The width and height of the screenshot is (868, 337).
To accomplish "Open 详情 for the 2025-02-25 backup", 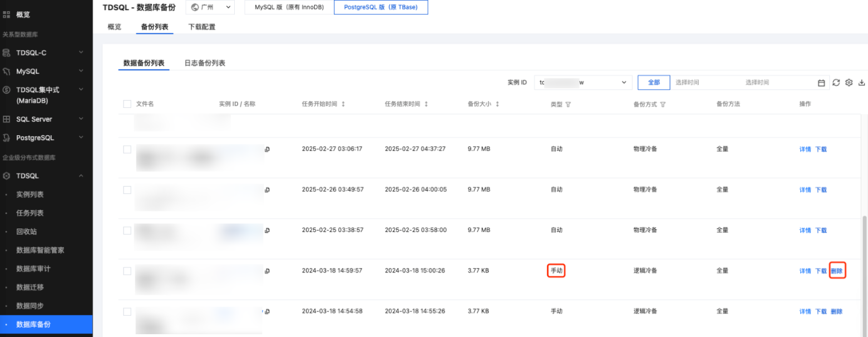I will [x=805, y=230].
